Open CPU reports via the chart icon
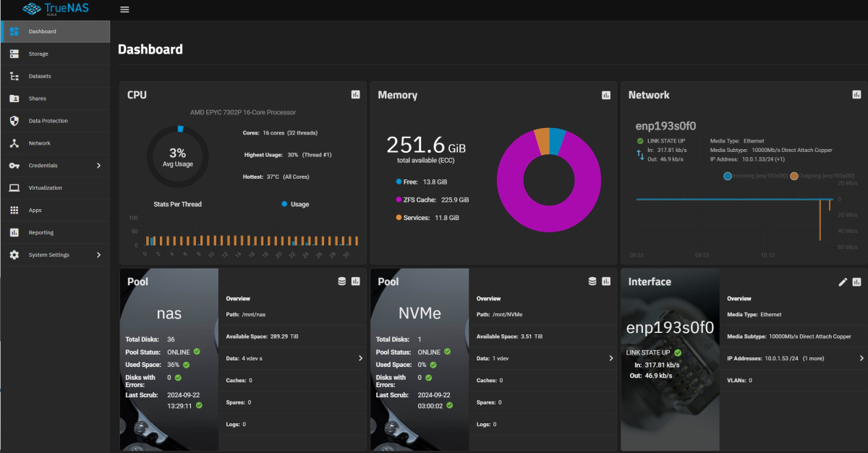The height and width of the screenshot is (453, 868). pyautogui.click(x=355, y=94)
